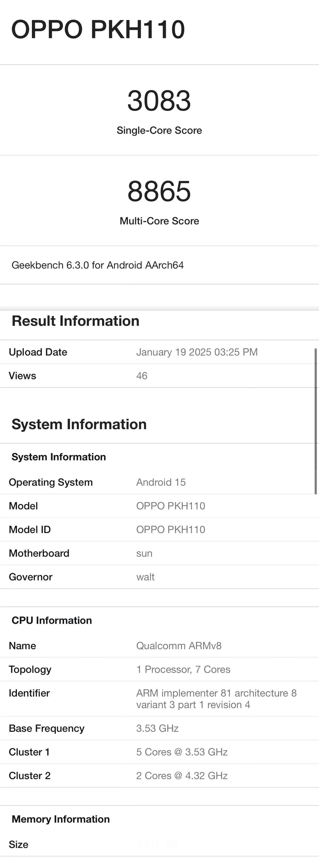Screen dimensions: 319x868
Task: Click the Cluster 1 label
Action: [x=29, y=752]
